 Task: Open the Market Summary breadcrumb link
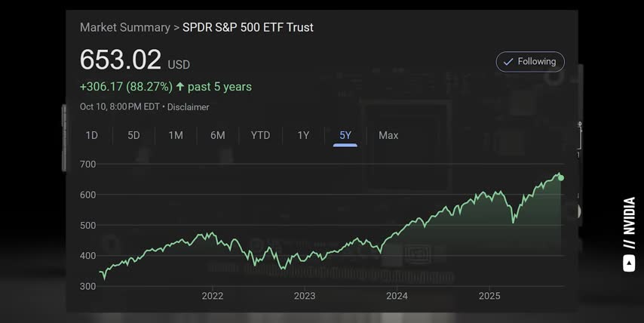point(125,27)
